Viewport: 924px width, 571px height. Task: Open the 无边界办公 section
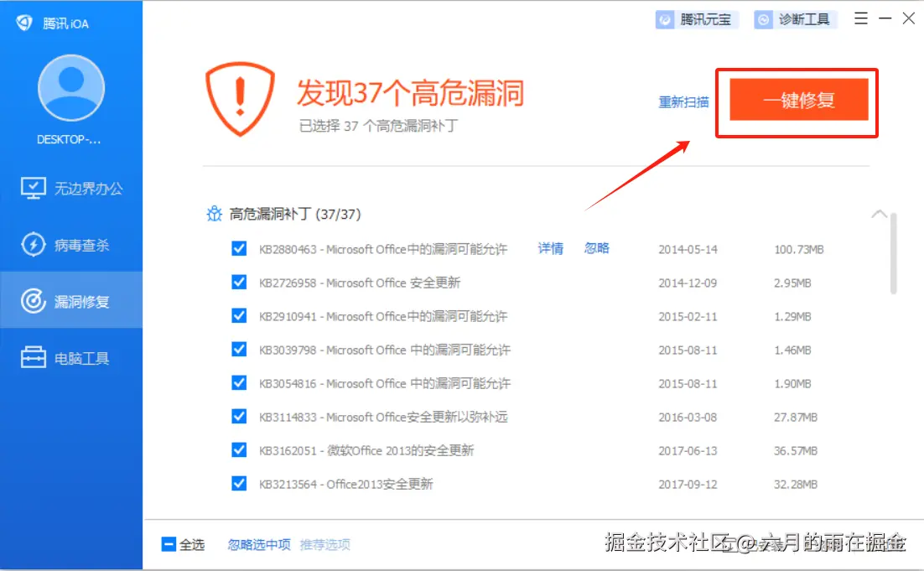(71, 189)
